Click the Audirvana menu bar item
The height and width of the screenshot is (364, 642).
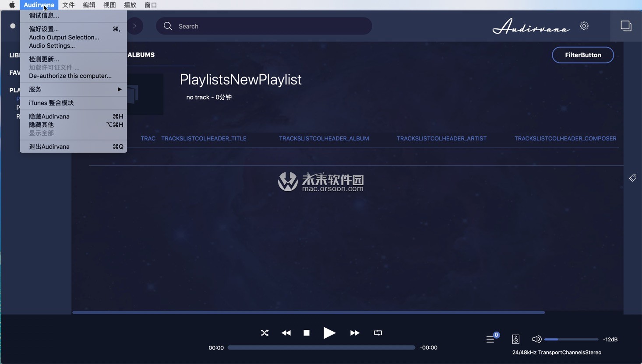pyautogui.click(x=39, y=5)
